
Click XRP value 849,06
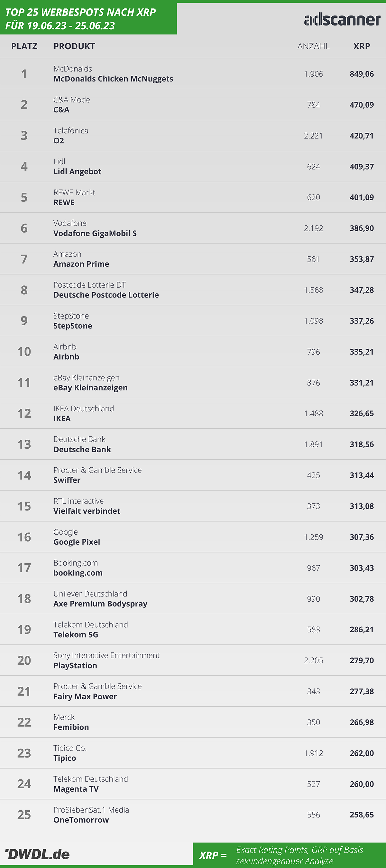pos(362,74)
